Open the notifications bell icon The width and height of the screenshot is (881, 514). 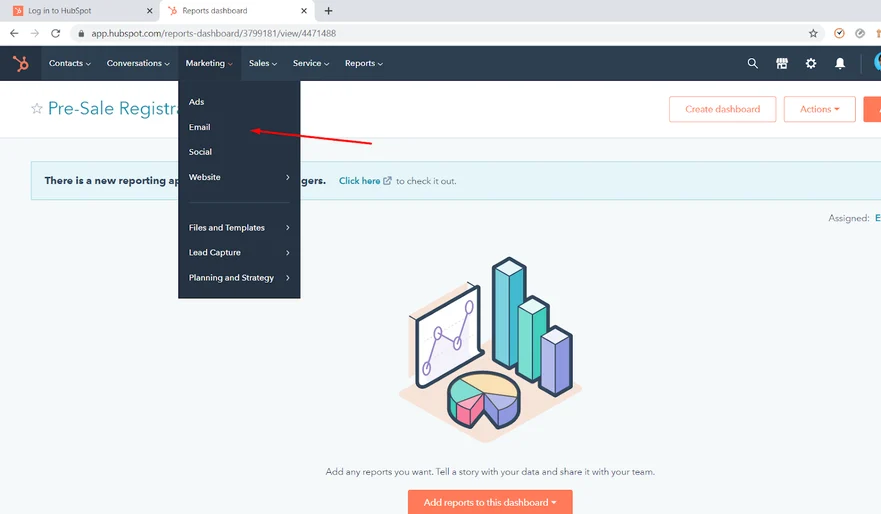click(x=840, y=63)
